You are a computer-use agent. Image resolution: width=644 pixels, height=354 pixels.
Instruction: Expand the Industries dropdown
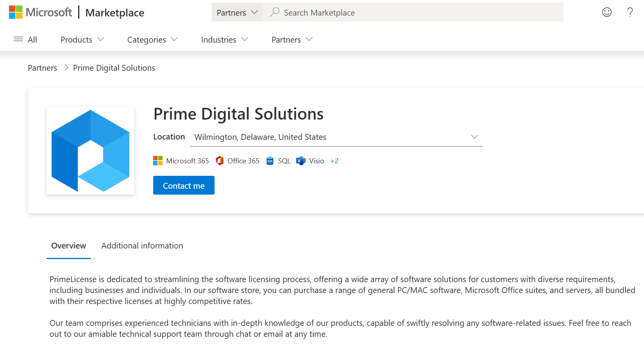[x=224, y=39]
